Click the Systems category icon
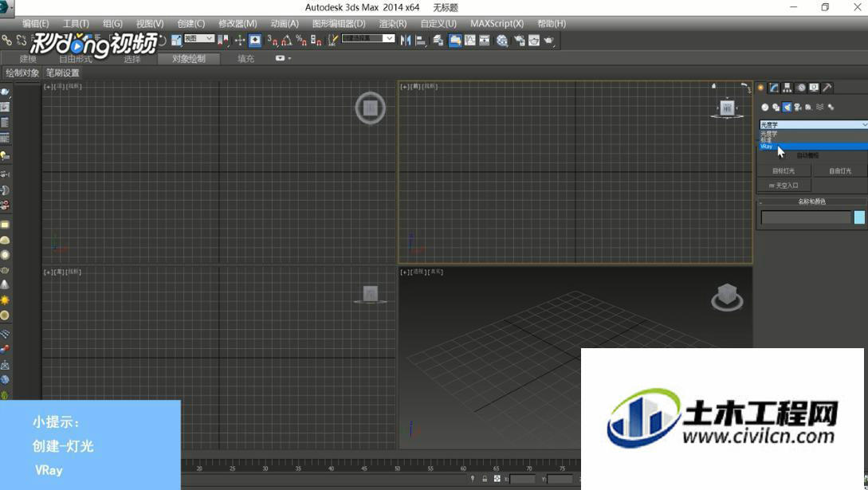868x490 pixels. click(x=831, y=108)
